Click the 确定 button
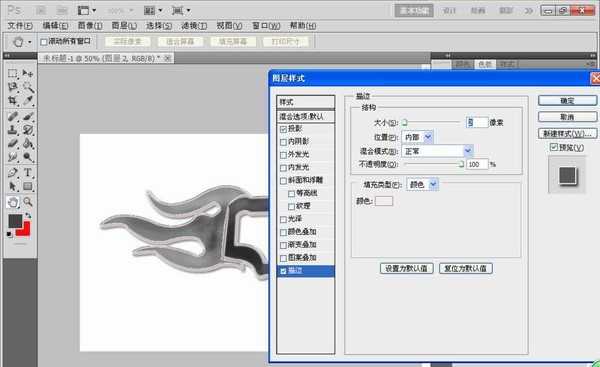600x367 pixels. click(x=567, y=101)
